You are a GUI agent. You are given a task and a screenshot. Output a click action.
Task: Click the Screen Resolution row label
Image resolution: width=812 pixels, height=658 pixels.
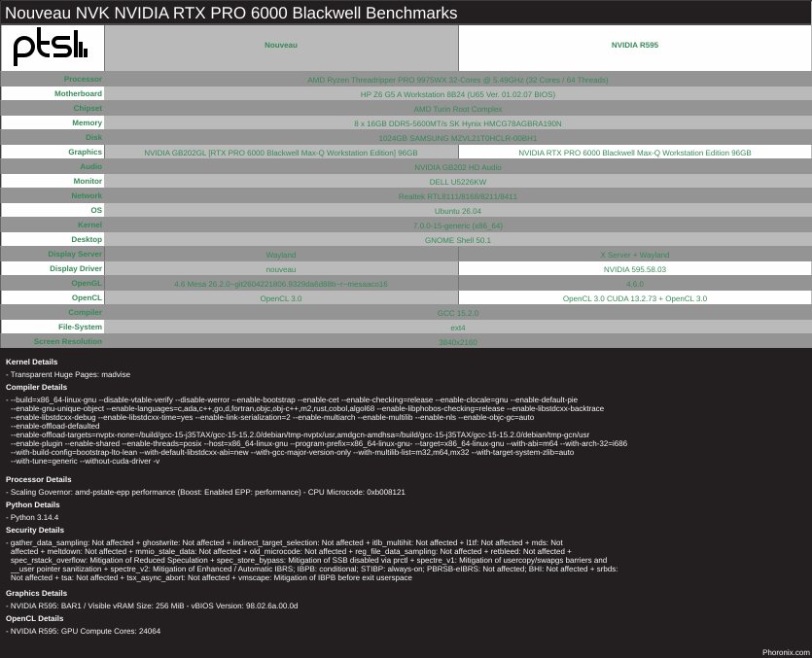[x=68, y=341]
